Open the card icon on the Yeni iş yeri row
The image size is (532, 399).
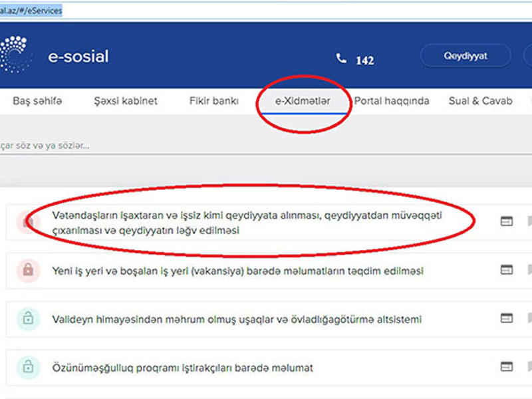click(507, 270)
